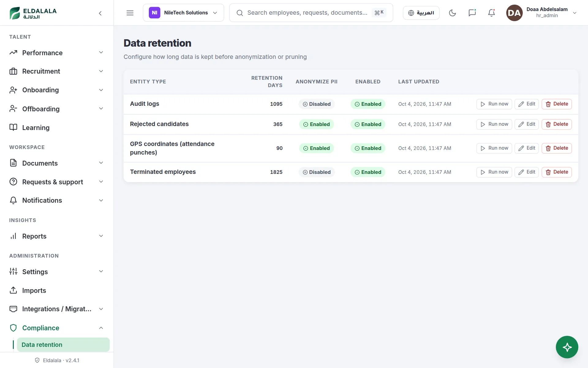Open the Notifications sidebar item

click(x=57, y=200)
